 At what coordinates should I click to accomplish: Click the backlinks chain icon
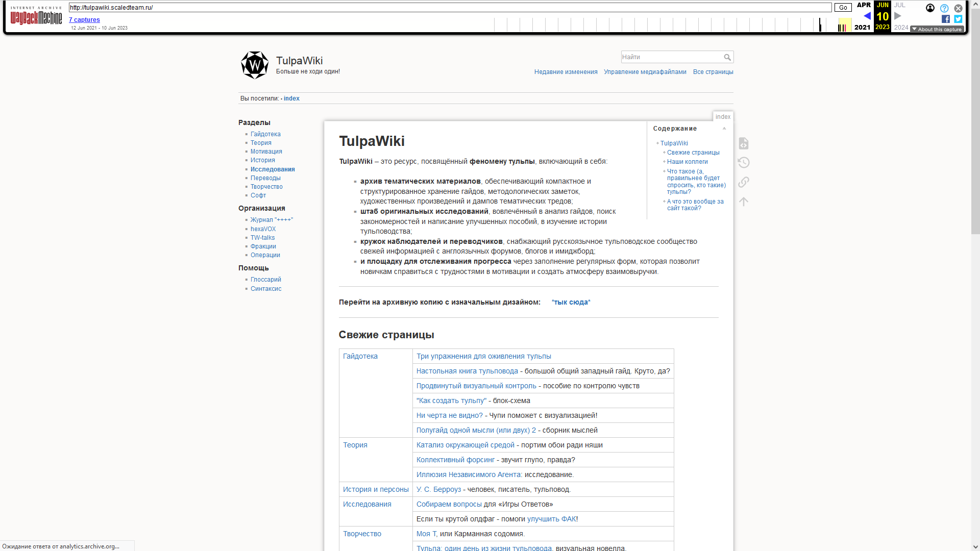(744, 182)
